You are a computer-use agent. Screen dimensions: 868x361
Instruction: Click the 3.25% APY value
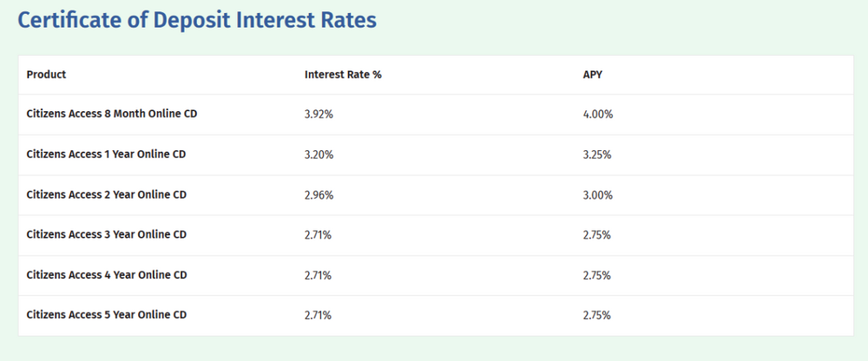tap(597, 155)
